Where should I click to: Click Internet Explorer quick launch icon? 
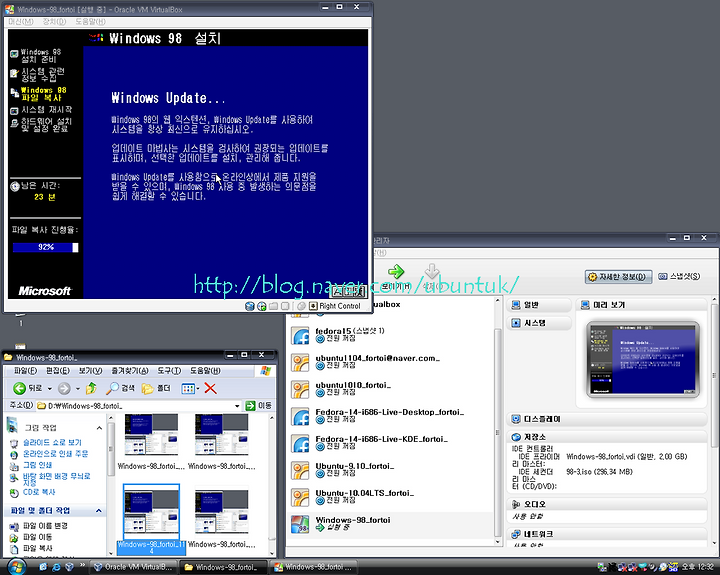56,567
